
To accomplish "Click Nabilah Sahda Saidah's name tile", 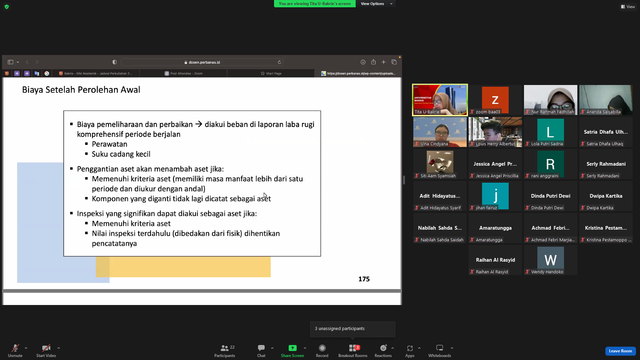I will [440, 228].
